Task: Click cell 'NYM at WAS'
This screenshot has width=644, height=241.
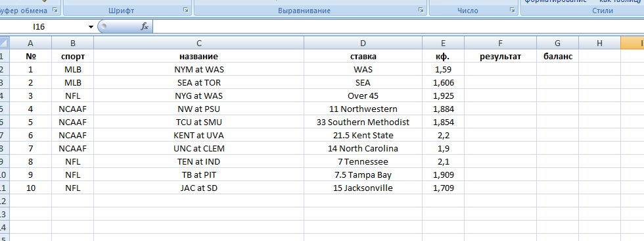Action: point(198,70)
